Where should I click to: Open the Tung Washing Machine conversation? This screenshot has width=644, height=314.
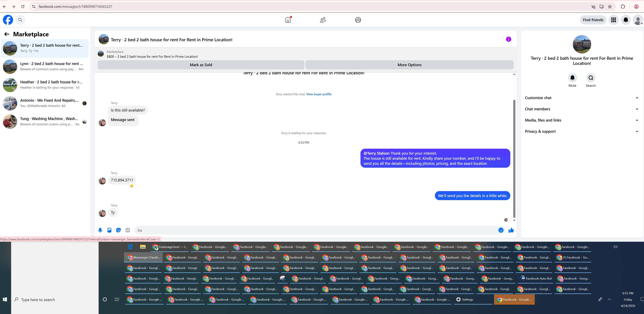45,121
